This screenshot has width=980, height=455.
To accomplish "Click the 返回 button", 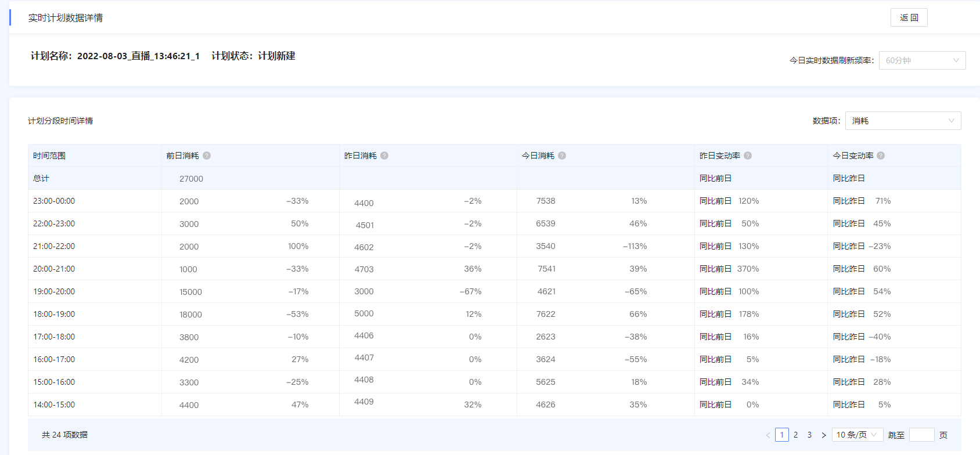I will (909, 17).
